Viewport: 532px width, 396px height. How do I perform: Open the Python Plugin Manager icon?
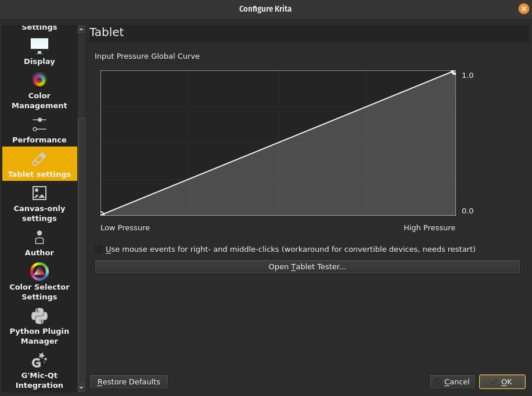click(x=39, y=316)
